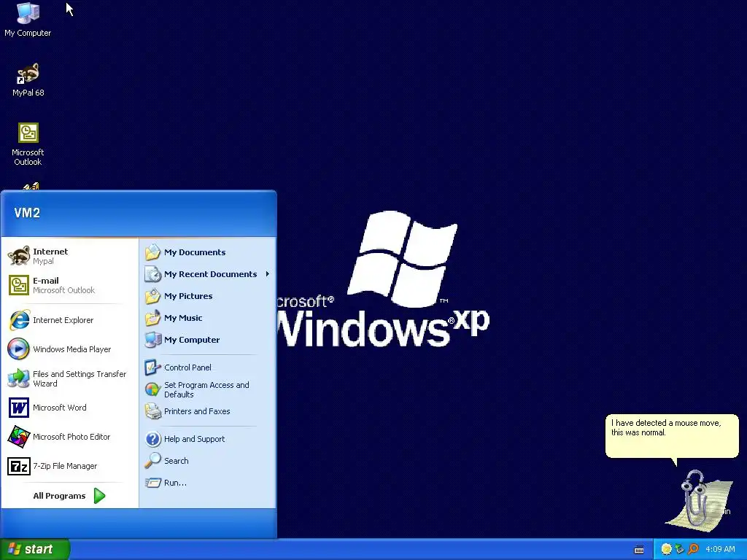
Task: Click the 4:09 AM clock
Action: [x=720, y=550]
